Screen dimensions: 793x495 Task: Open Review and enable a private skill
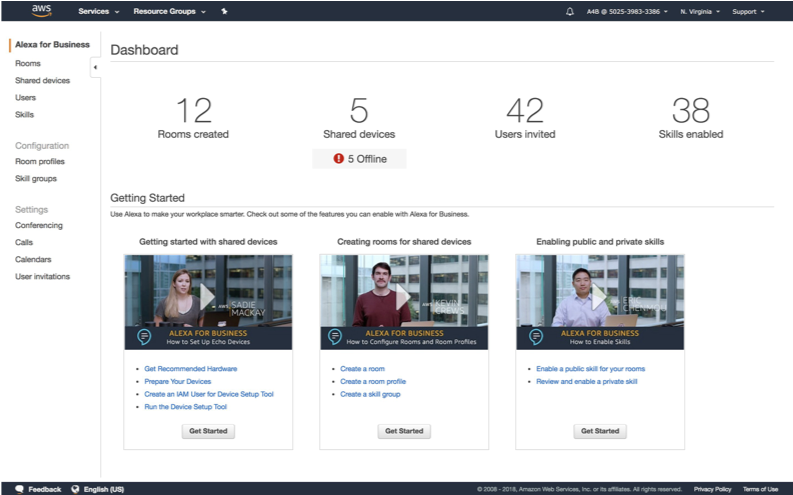point(587,381)
